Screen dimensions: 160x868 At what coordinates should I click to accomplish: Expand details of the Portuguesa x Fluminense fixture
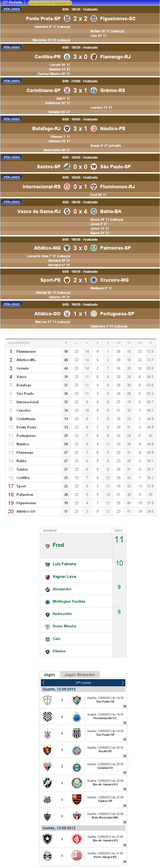(x=125, y=706)
